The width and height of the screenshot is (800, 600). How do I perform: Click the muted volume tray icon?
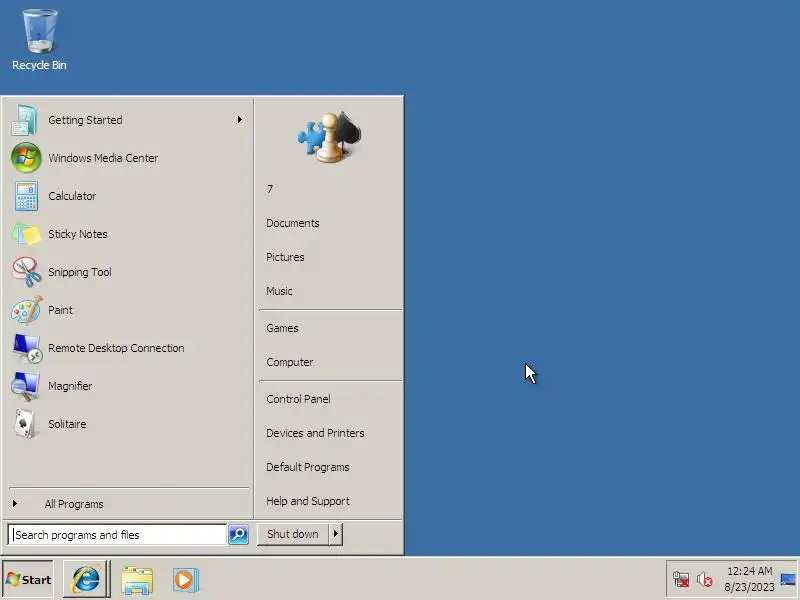pyautogui.click(x=705, y=579)
